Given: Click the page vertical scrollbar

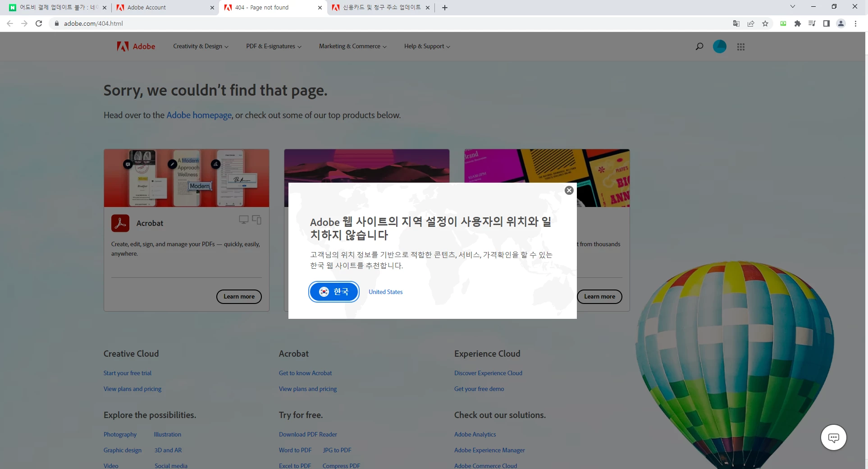Looking at the screenshot, I should coord(866,250).
